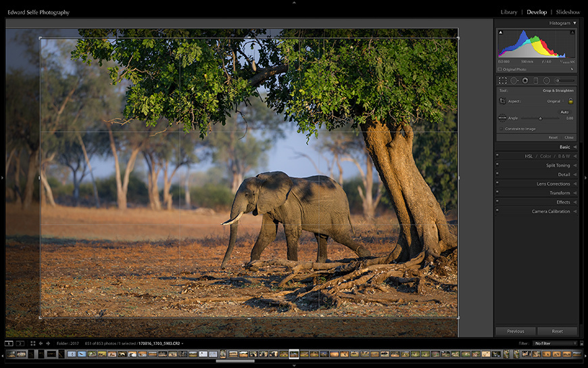Open Grid view icon in filmstrip bar

pyautogui.click(x=32, y=343)
